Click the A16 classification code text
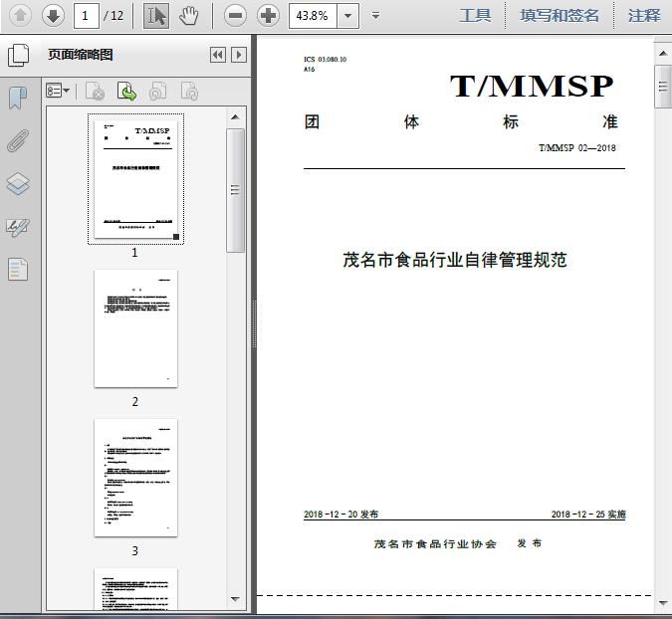 (x=310, y=69)
